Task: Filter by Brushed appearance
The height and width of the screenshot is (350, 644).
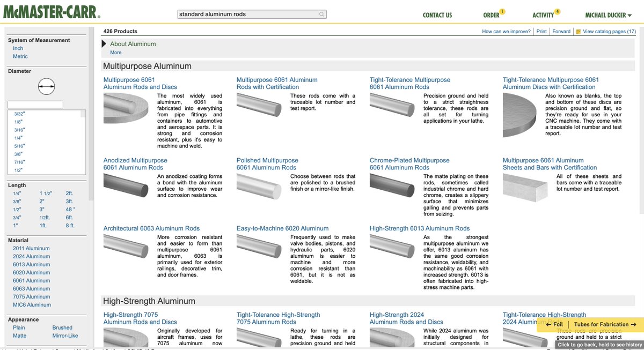Action: coord(62,327)
